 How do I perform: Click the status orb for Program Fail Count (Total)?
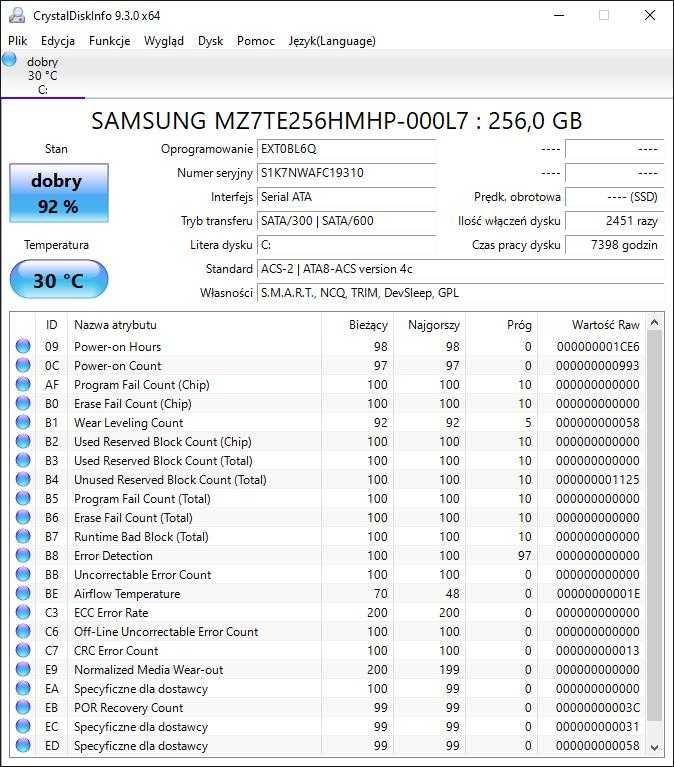point(23,498)
